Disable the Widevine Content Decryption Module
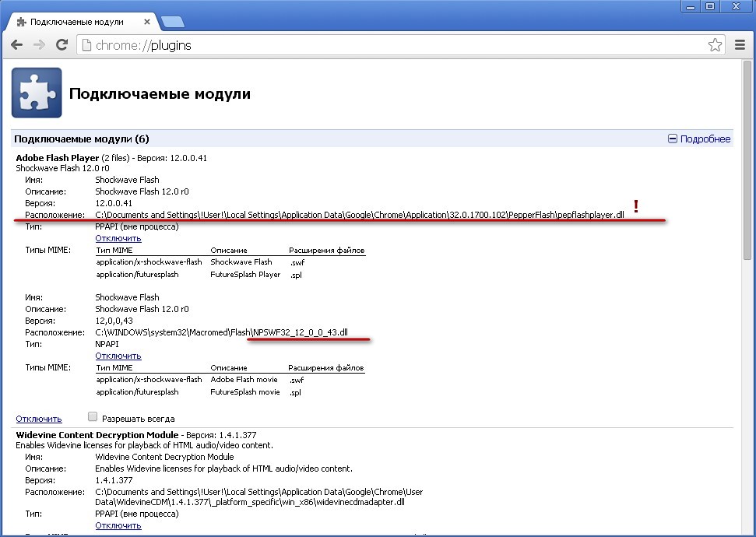This screenshot has height=537, width=756. pyautogui.click(x=118, y=525)
